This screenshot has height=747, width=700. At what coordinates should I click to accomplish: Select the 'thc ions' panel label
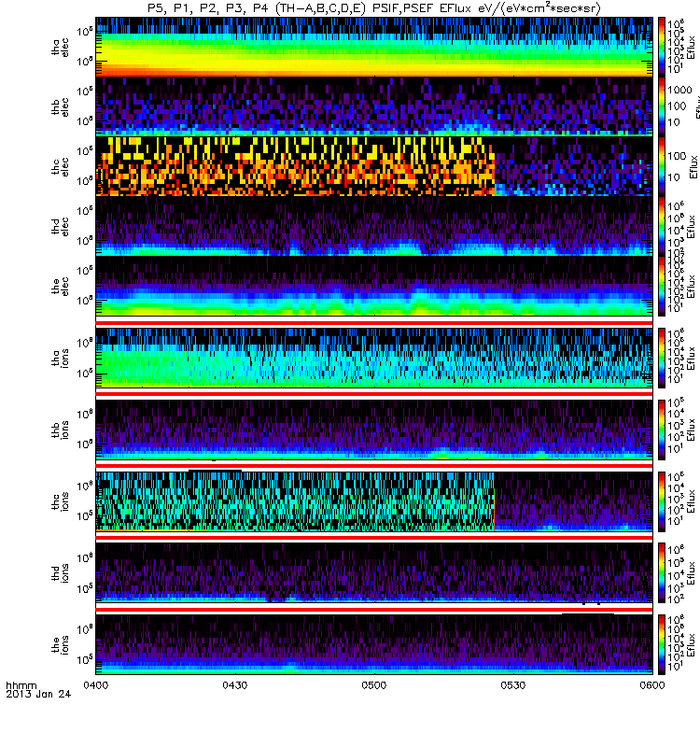coord(60,501)
